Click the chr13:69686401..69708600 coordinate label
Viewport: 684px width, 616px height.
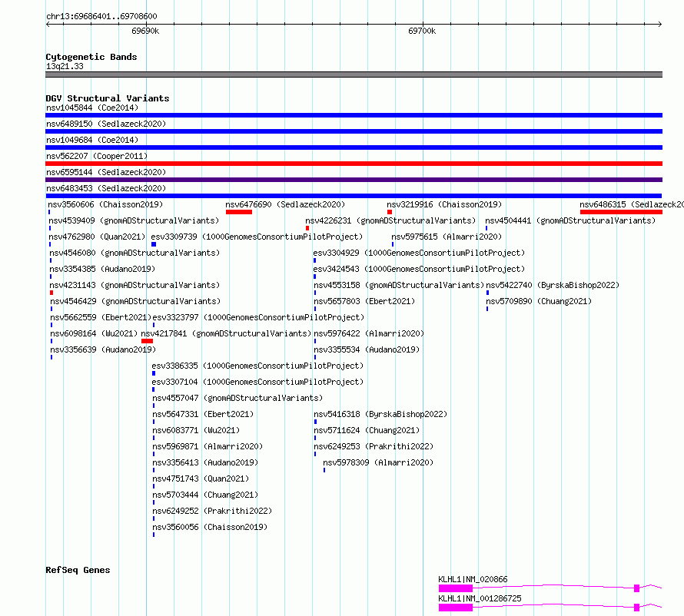click(x=101, y=17)
